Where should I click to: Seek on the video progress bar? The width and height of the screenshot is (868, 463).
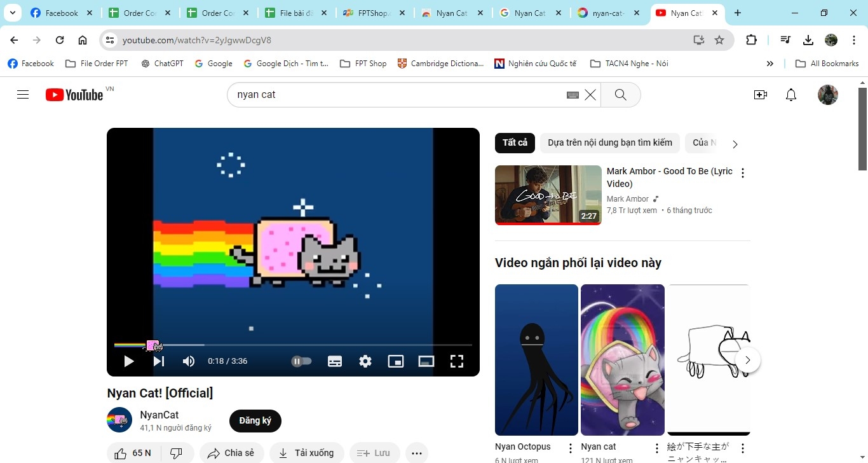point(293,345)
